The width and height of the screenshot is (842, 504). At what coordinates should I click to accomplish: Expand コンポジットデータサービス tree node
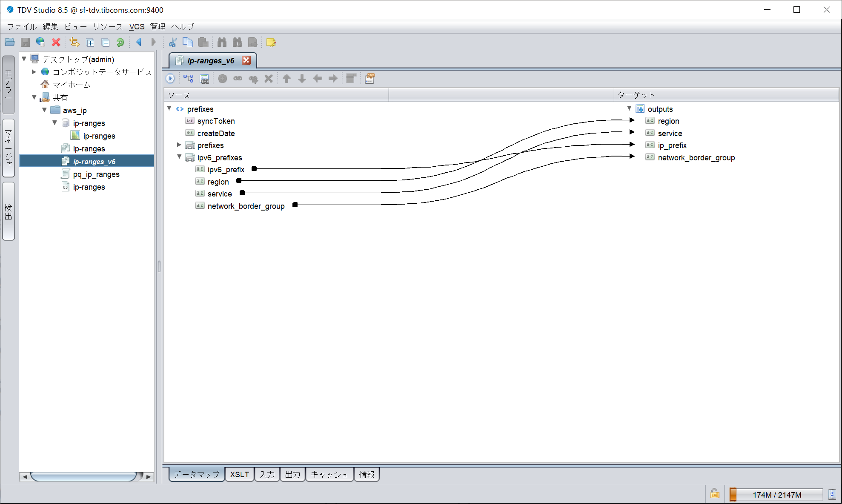click(x=34, y=71)
